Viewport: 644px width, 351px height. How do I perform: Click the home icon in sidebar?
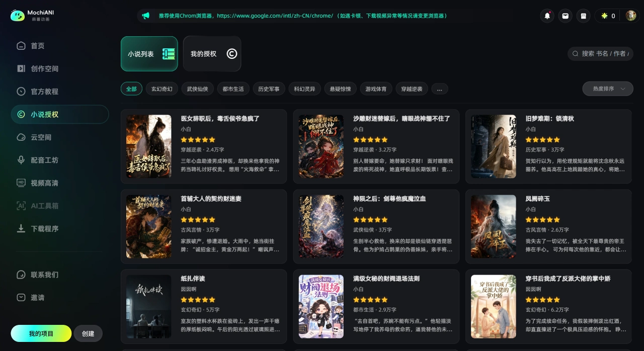click(21, 46)
